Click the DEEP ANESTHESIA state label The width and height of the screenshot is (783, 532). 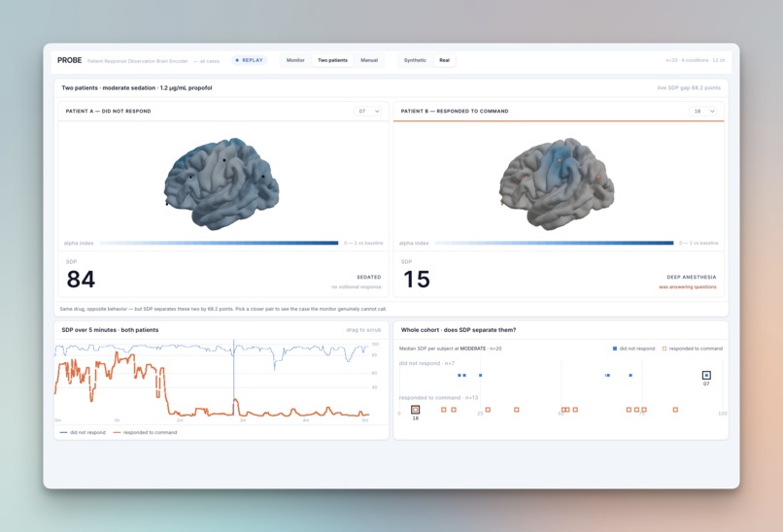click(692, 277)
